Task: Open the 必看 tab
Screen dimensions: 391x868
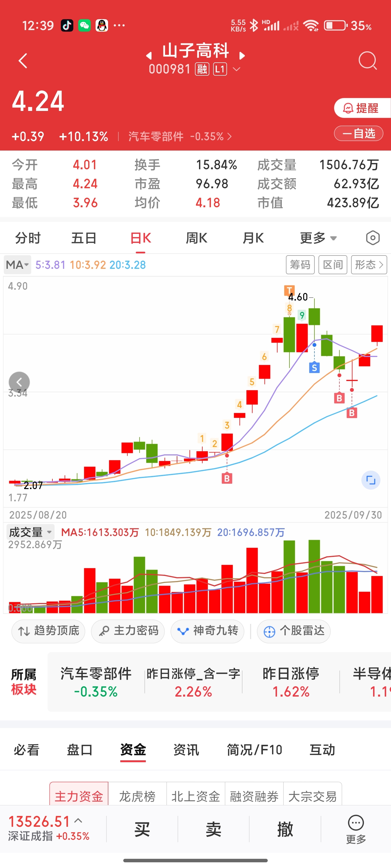Action: 27,750
